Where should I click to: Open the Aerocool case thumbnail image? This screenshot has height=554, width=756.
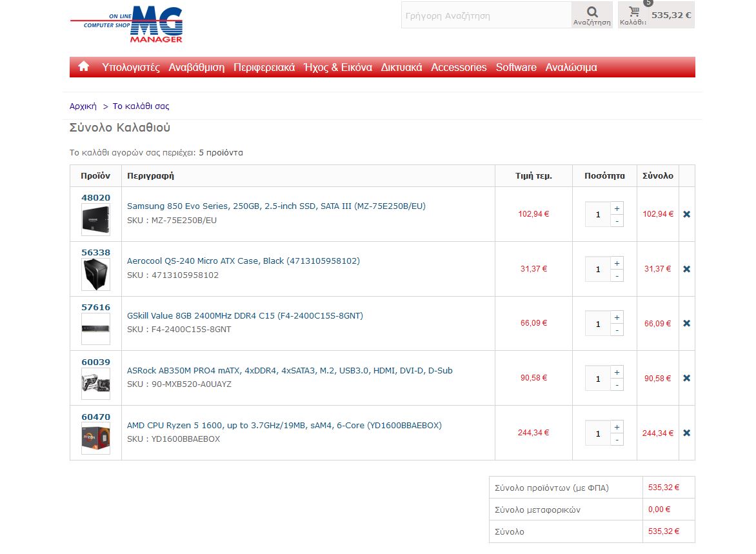(x=96, y=274)
